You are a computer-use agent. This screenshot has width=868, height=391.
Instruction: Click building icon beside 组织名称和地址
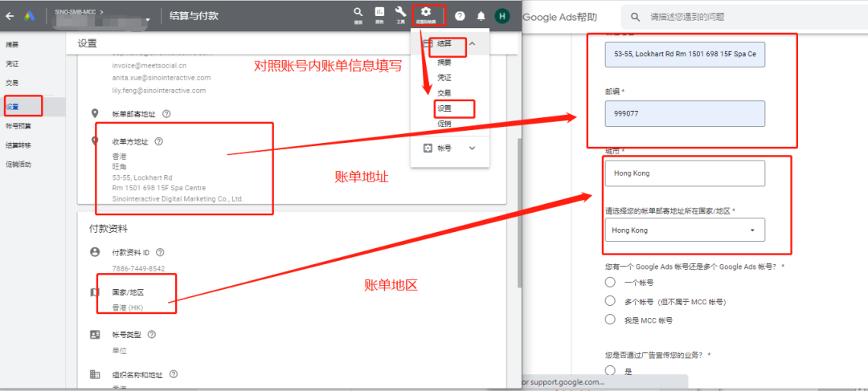(x=95, y=374)
